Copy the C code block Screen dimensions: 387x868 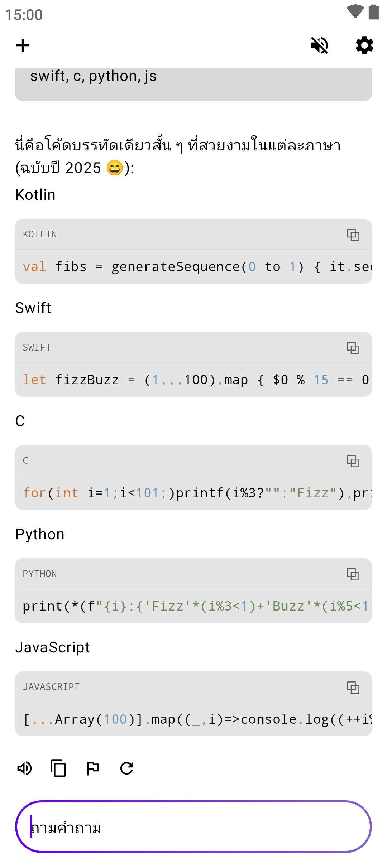pyautogui.click(x=353, y=461)
